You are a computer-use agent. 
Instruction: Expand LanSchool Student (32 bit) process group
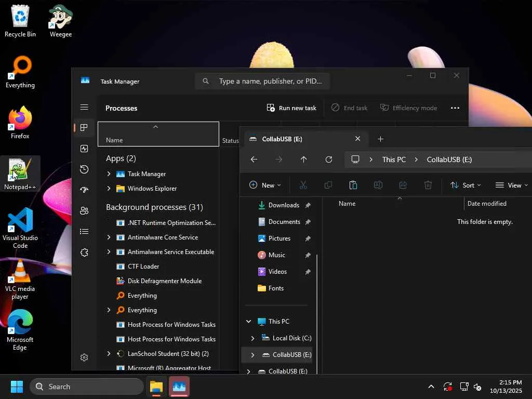click(x=109, y=353)
